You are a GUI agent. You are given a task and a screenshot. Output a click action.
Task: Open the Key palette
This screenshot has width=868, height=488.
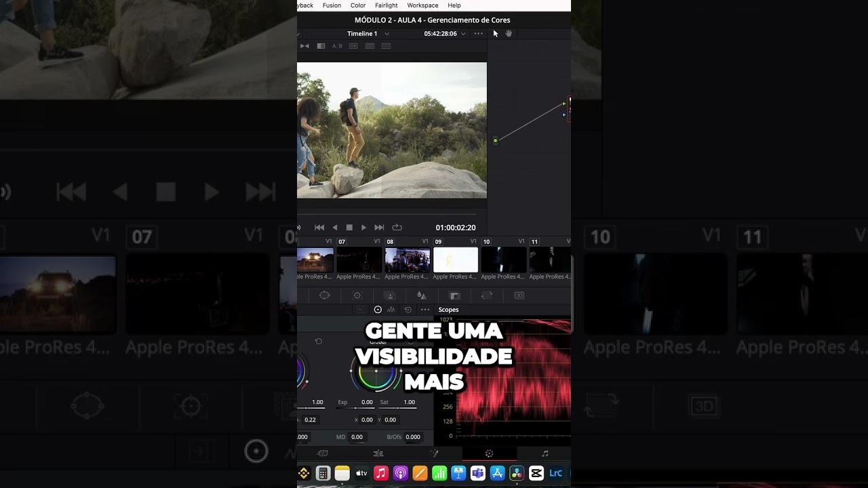[455, 296]
